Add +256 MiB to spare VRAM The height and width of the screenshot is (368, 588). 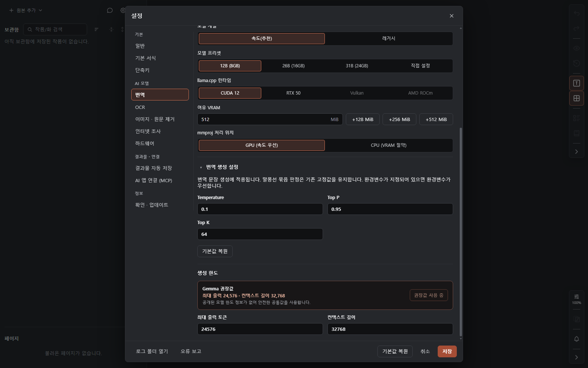coord(399,119)
